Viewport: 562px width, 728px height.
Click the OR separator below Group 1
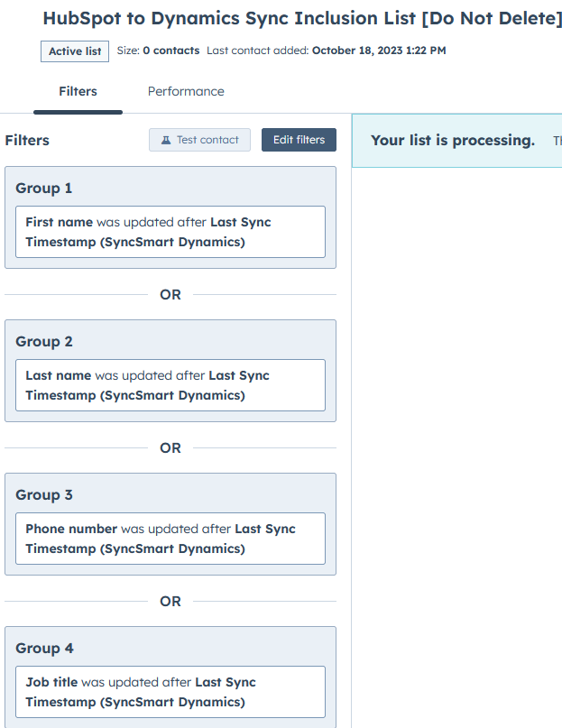(170, 294)
